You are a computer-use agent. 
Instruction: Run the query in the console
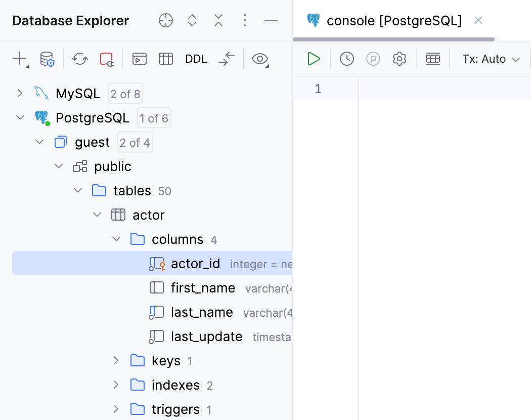(314, 59)
